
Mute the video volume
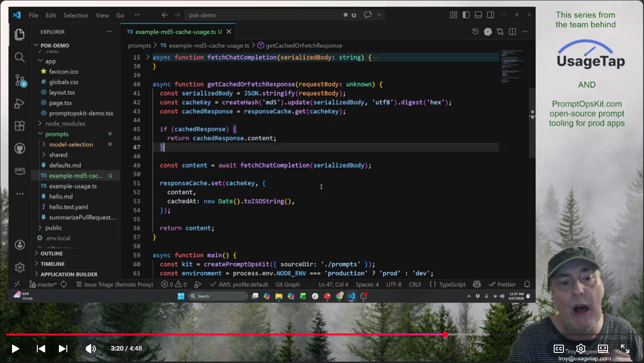coord(91,349)
